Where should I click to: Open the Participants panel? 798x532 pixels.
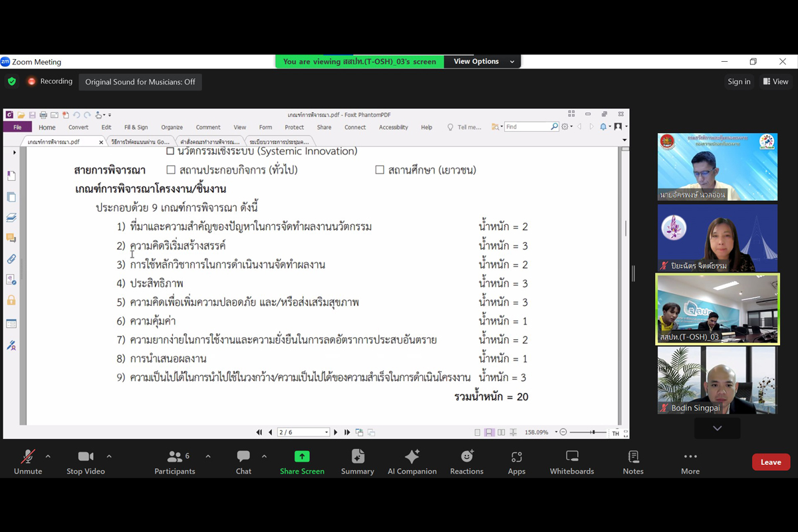point(175,457)
